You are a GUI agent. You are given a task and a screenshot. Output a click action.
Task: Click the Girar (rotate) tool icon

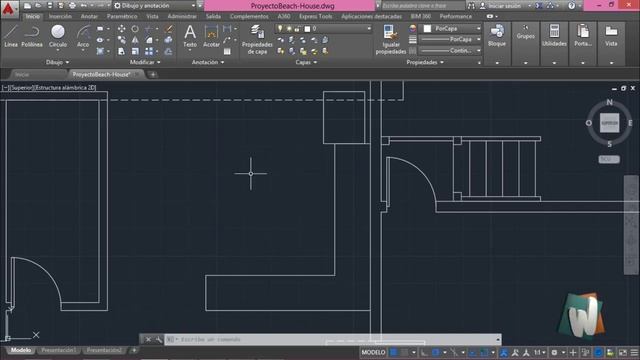pos(135,29)
